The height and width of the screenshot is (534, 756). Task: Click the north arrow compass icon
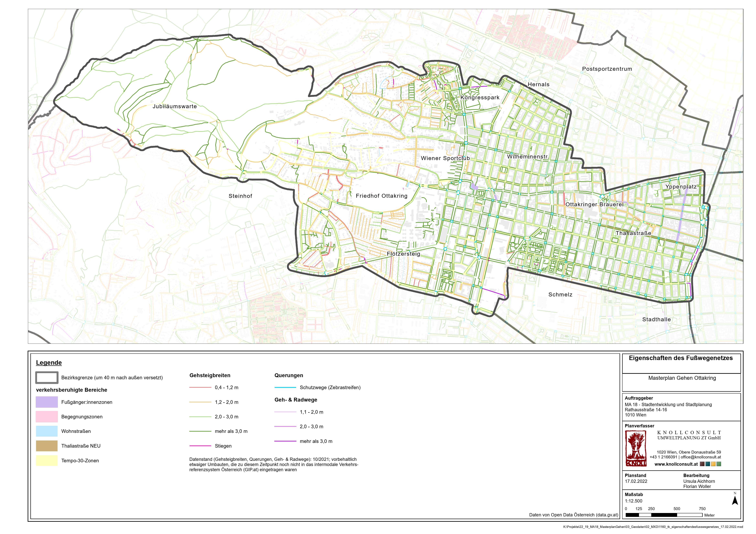(735, 500)
